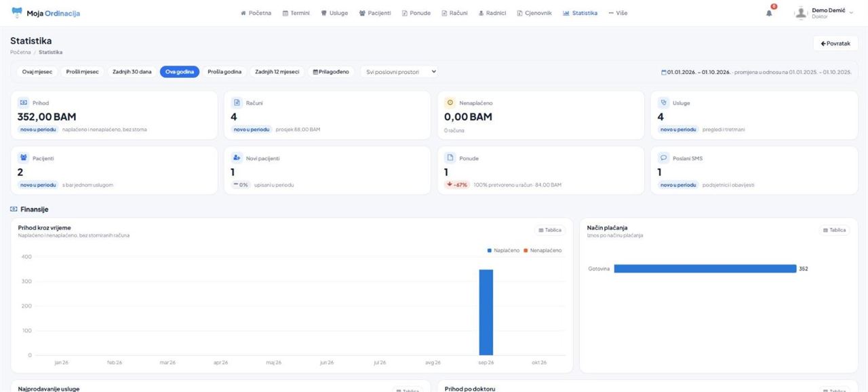This screenshot has height=392, width=868.
Task: Click the Ponude card document icon
Action: tap(450, 158)
